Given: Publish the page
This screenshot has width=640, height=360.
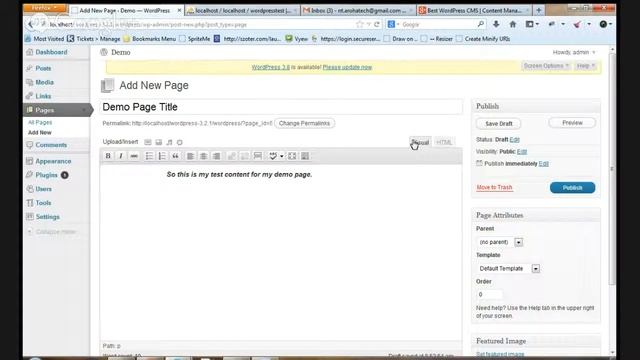Looking at the screenshot, I should (x=572, y=188).
